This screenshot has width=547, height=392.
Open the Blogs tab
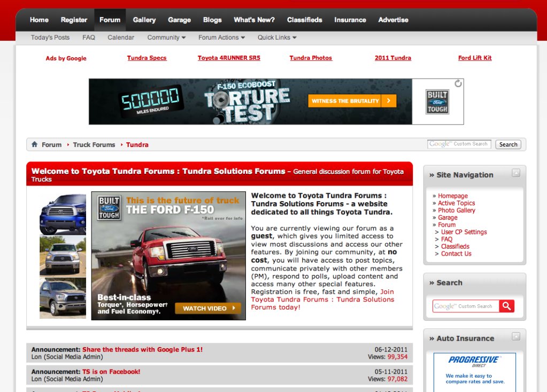click(x=212, y=20)
